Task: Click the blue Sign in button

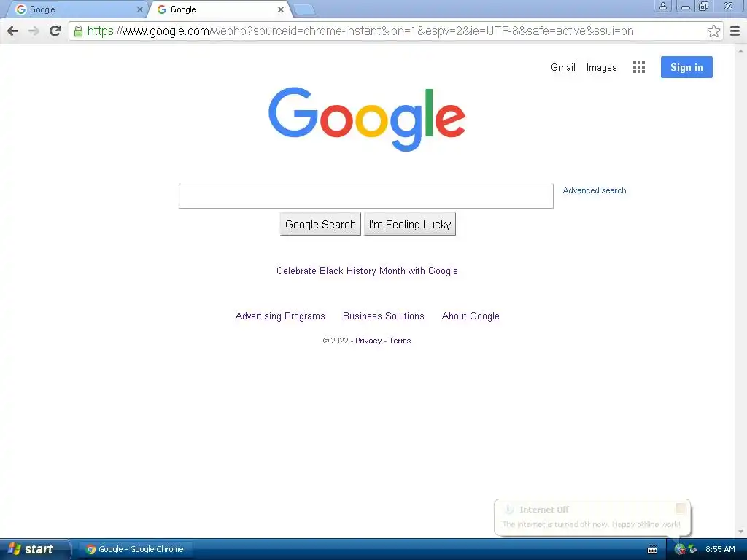Action: tap(686, 67)
